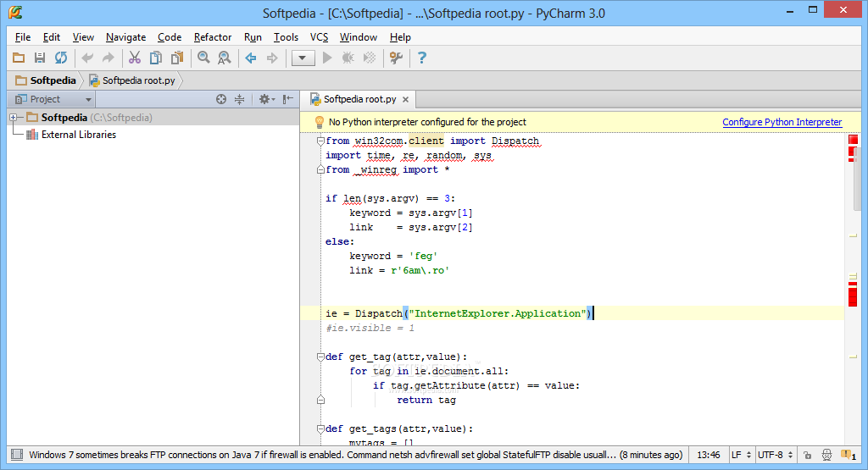
Task: Click the Windows 7 FTP status bar message
Action: click(x=355, y=455)
